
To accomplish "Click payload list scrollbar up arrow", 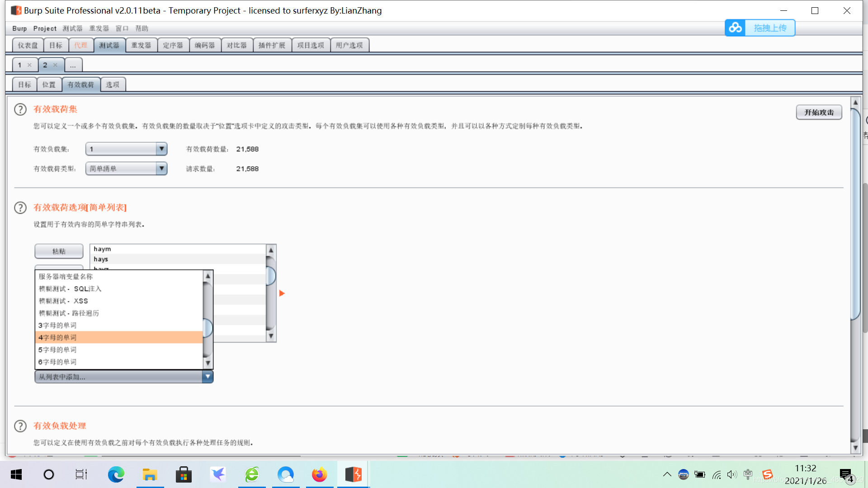I will click(271, 250).
